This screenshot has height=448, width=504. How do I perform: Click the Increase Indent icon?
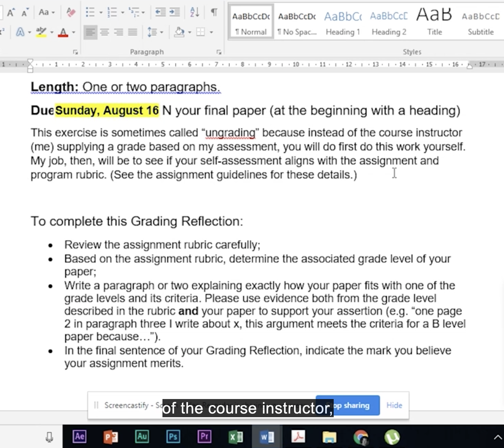(175, 12)
